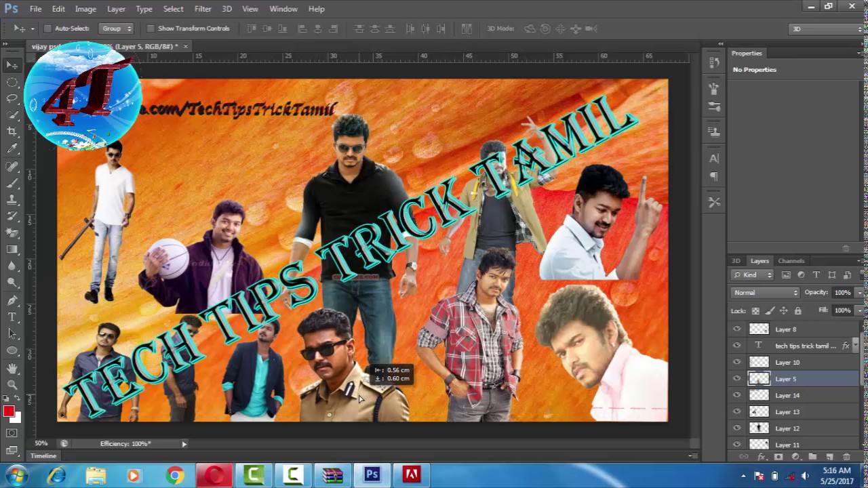Open the Opacity slider dropdown arrow
This screenshot has height=488, width=868.
859,293
